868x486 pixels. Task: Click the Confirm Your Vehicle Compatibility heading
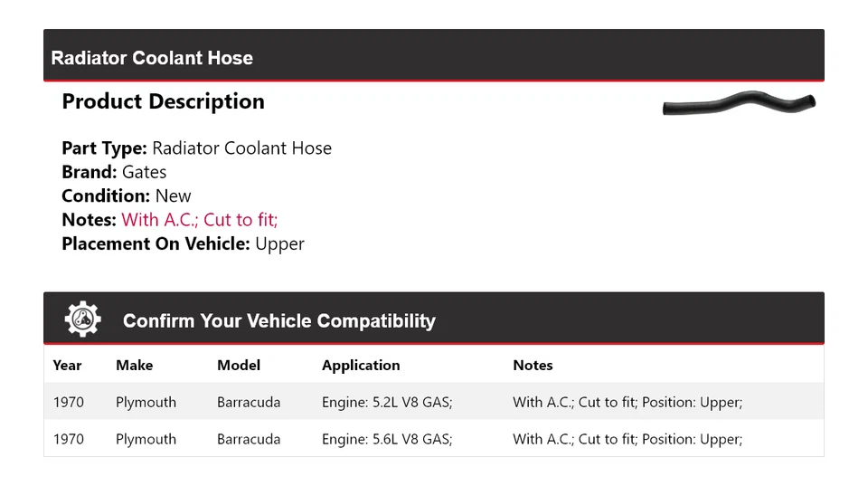279,321
